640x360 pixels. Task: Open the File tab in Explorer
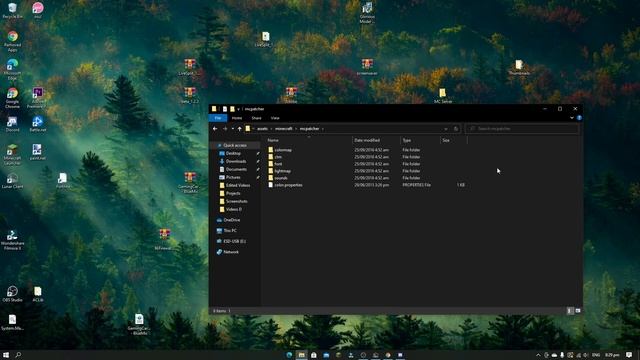point(218,118)
